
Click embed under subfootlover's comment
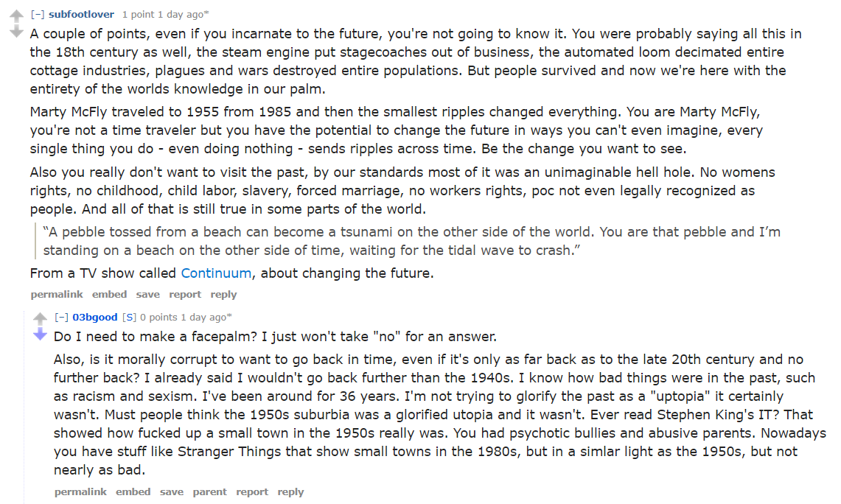[109, 294]
